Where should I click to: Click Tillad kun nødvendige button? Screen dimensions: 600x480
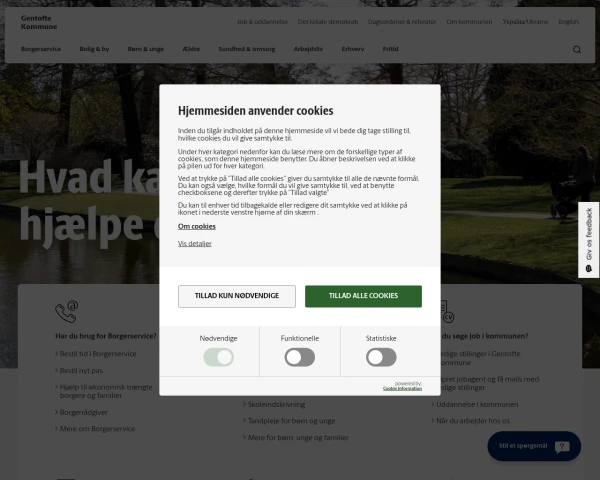click(x=237, y=296)
